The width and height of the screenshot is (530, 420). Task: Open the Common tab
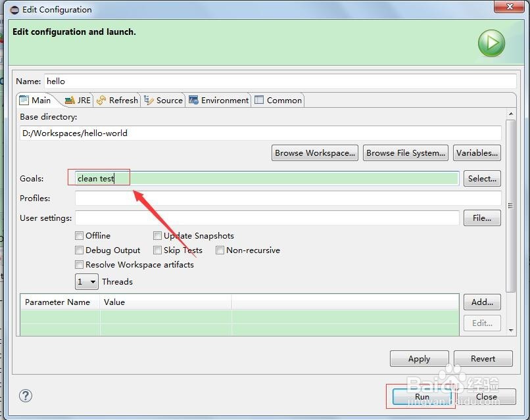278,101
